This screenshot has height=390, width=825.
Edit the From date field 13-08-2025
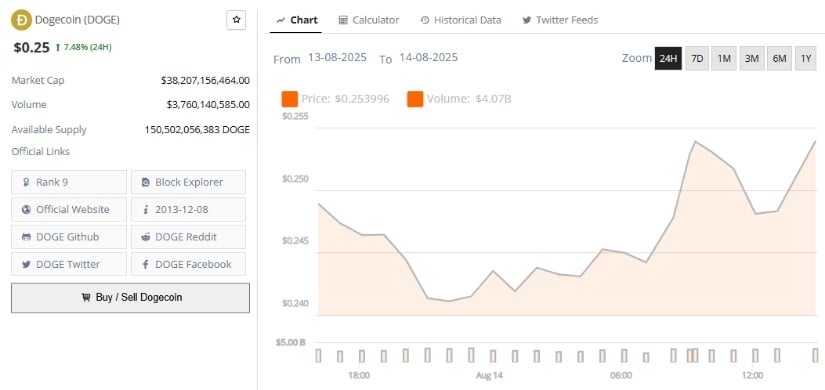point(337,57)
